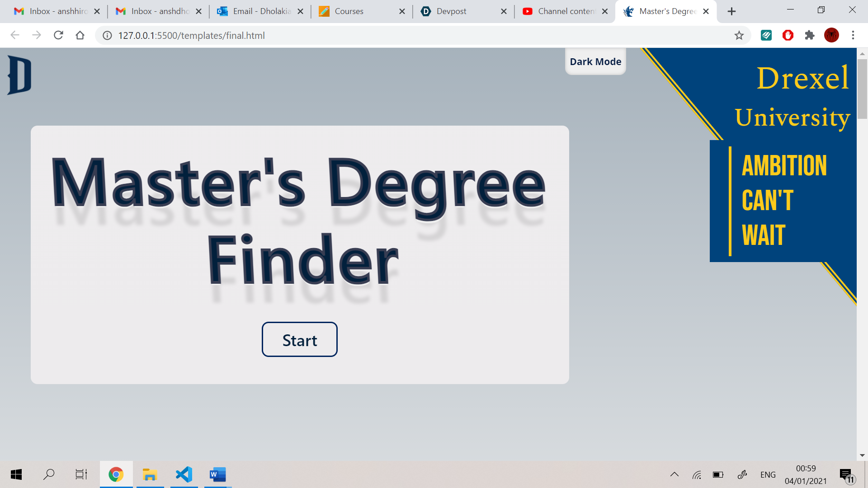Open the Extensions puzzle icon

[809, 35]
